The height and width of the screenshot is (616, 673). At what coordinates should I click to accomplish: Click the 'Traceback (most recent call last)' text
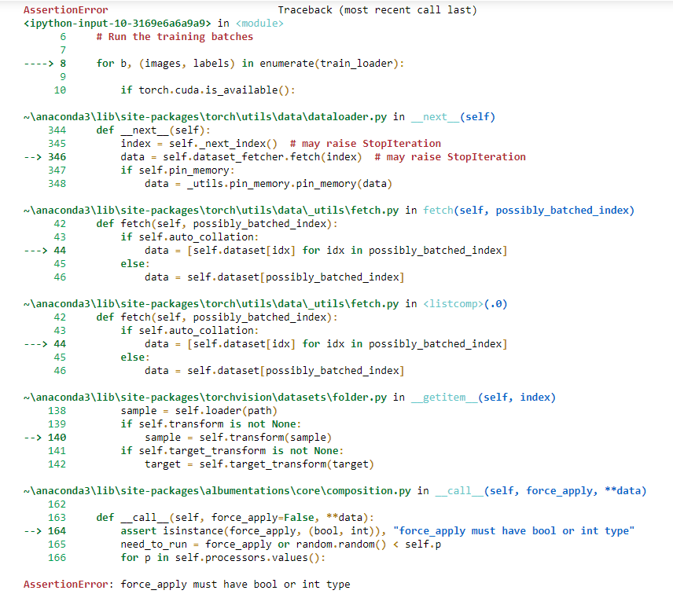[x=377, y=10]
